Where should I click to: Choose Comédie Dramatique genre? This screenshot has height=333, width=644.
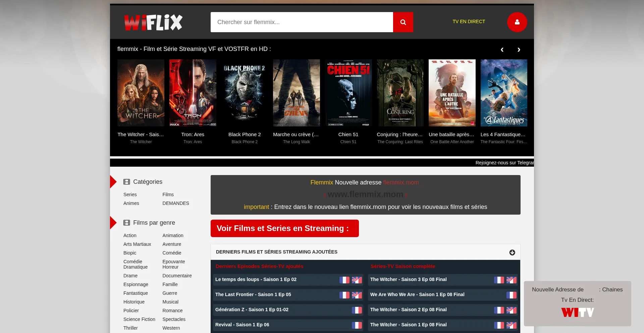click(136, 264)
